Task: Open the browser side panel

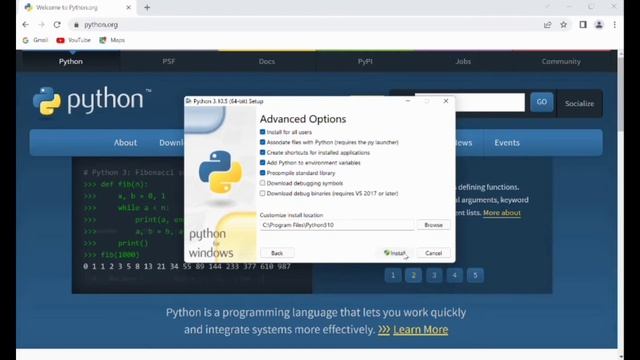Action: pos(583,25)
